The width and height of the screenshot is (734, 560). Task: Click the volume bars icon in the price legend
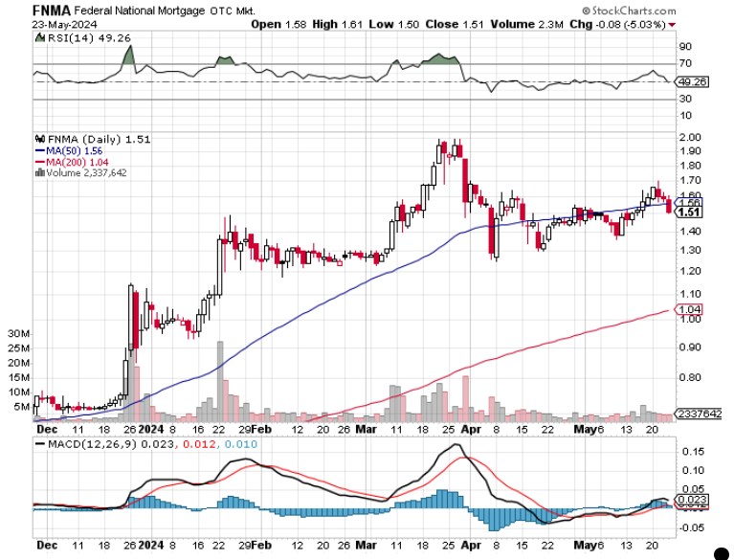[40, 172]
